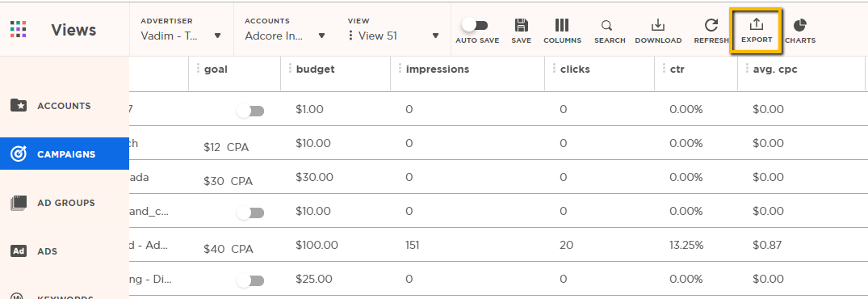Click the $30.00 budget cell
Viewport: 868px width, 299px height.
(314, 177)
